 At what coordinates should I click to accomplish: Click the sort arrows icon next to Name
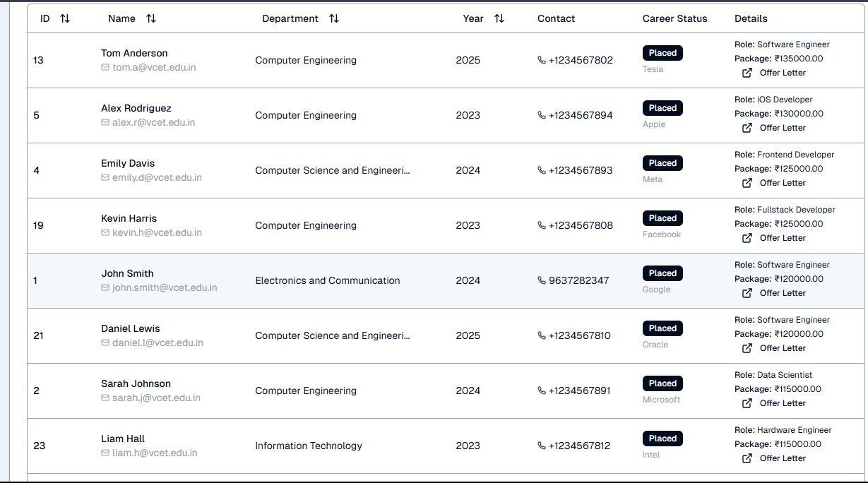pyautogui.click(x=151, y=19)
